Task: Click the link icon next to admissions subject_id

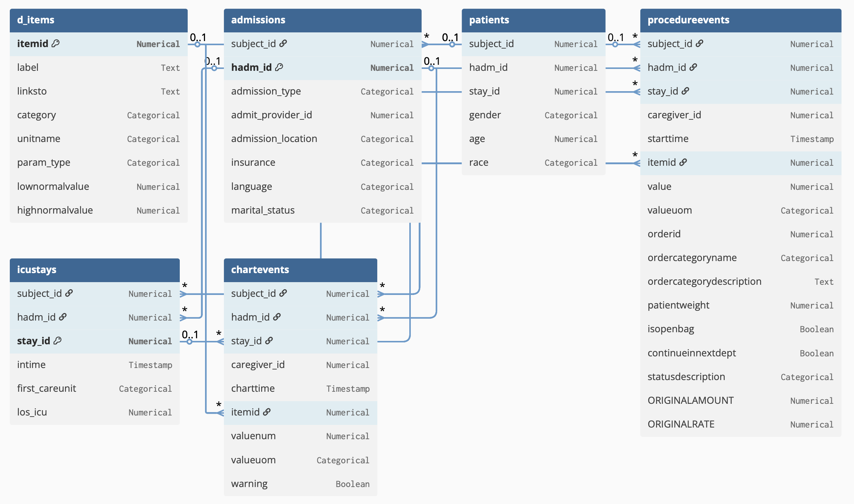Action: 283,44
